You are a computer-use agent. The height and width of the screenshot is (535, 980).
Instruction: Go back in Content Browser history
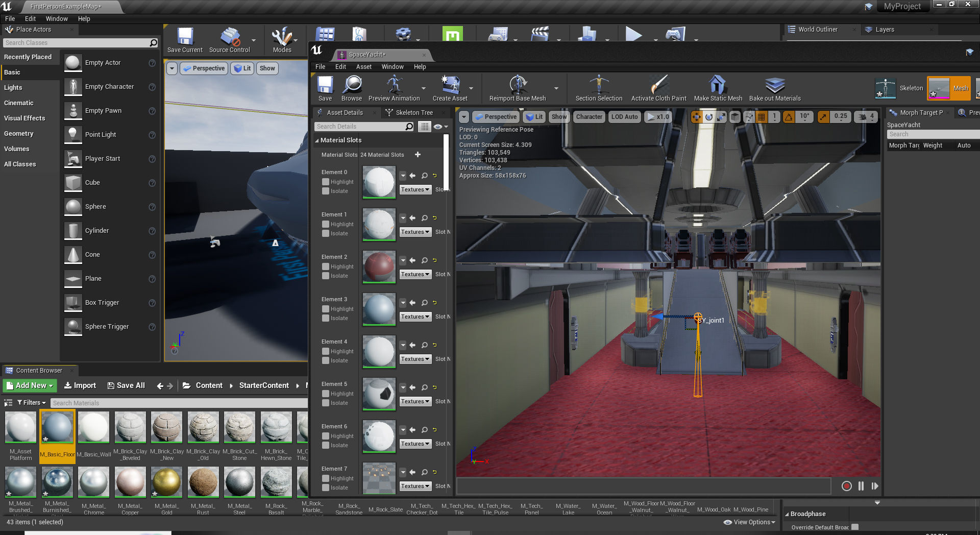pyautogui.click(x=160, y=386)
